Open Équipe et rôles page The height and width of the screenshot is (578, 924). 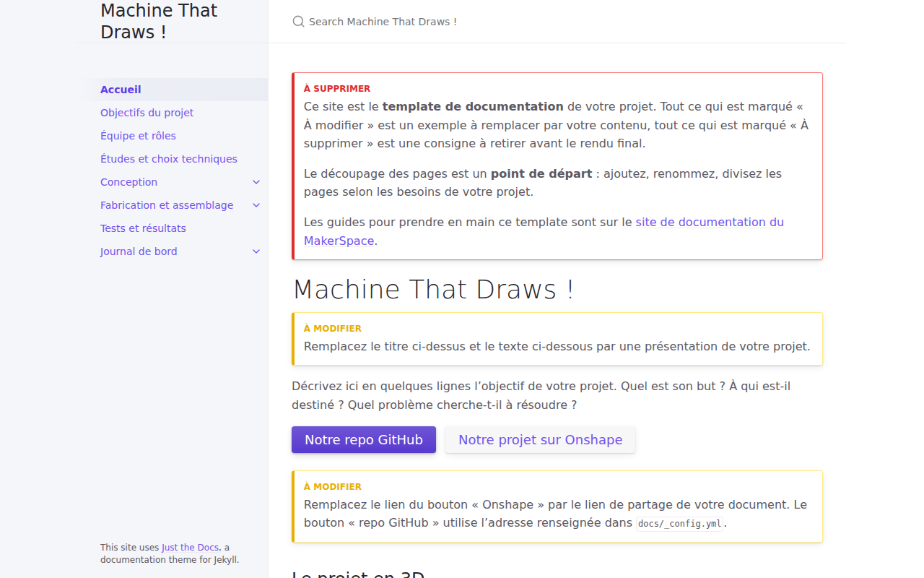point(173,136)
